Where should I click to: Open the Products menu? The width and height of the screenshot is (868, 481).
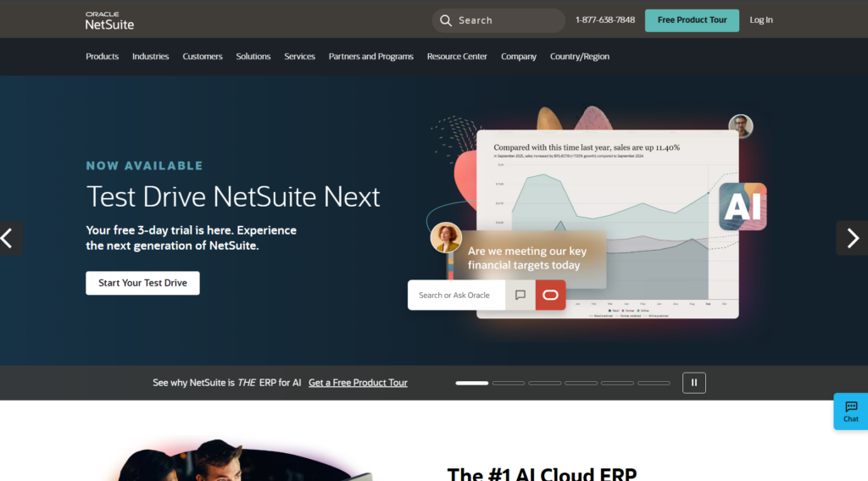(103, 57)
